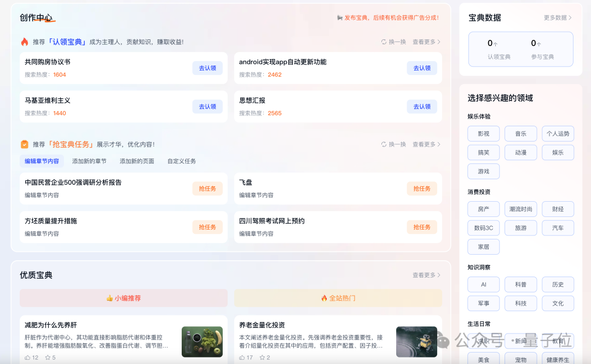
Task: Select the 编辑章节内容 tab
Action: (x=42, y=161)
